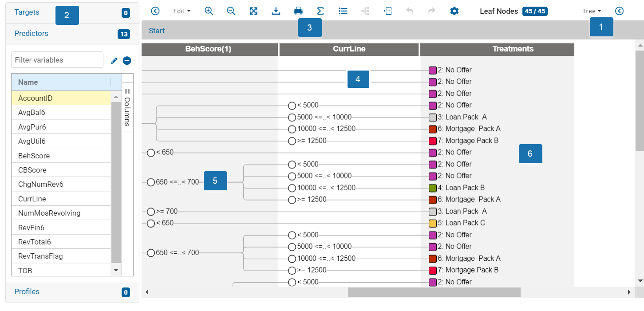Click the Filter variables input field
Image resolution: width=644 pixels, height=311 pixels.
click(57, 60)
